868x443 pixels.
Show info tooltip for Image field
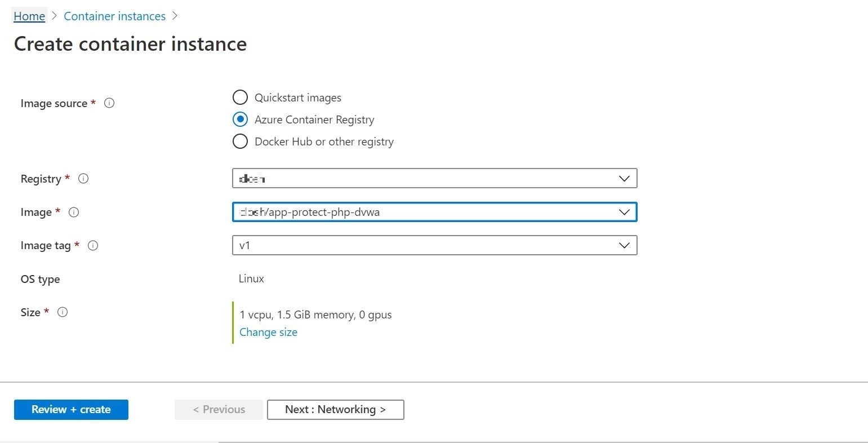[74, 212]
